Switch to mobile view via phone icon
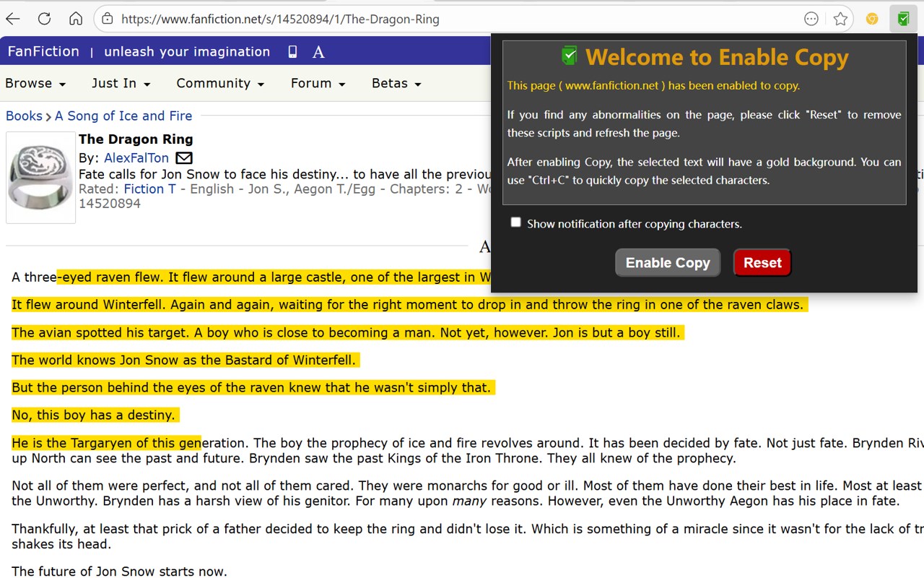This screenshot has height=578, width=924. [292, 51]
